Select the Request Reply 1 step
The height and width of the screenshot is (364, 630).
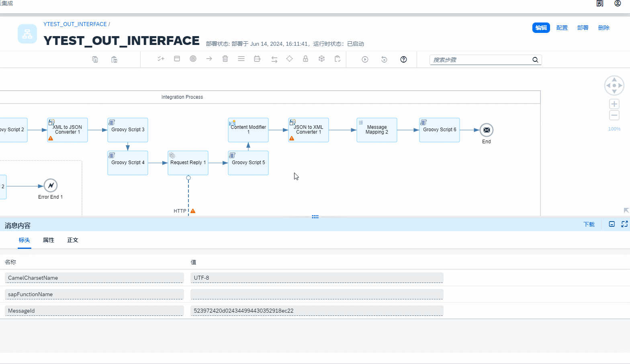(188, 163)
